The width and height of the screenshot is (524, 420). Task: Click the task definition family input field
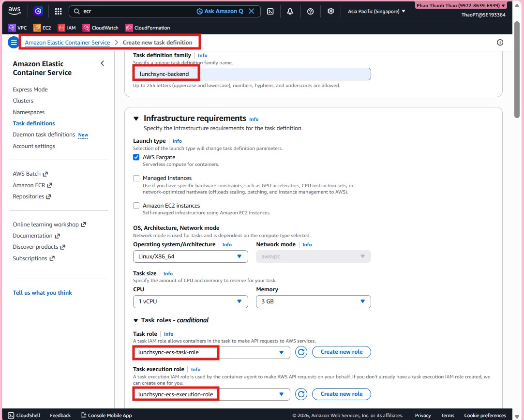click(x=252, y=73)
